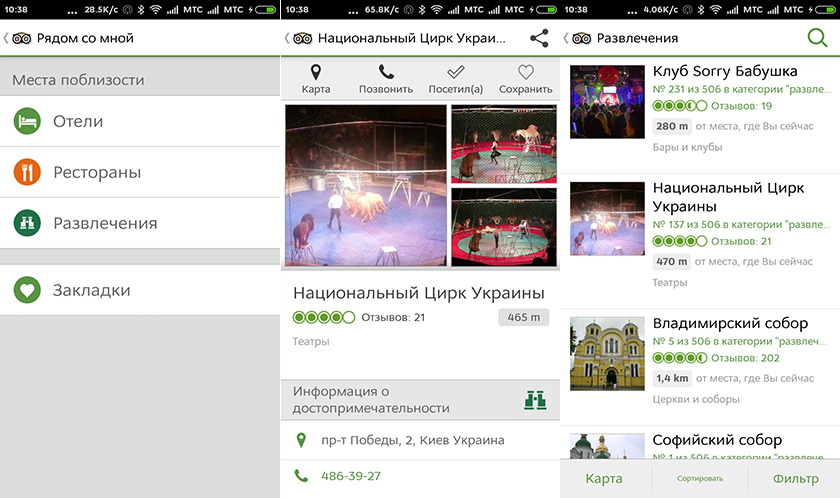Click the phone icon beside 486-39-27
This screenshot has width=840, height=498.
click(x=301, y=476)
